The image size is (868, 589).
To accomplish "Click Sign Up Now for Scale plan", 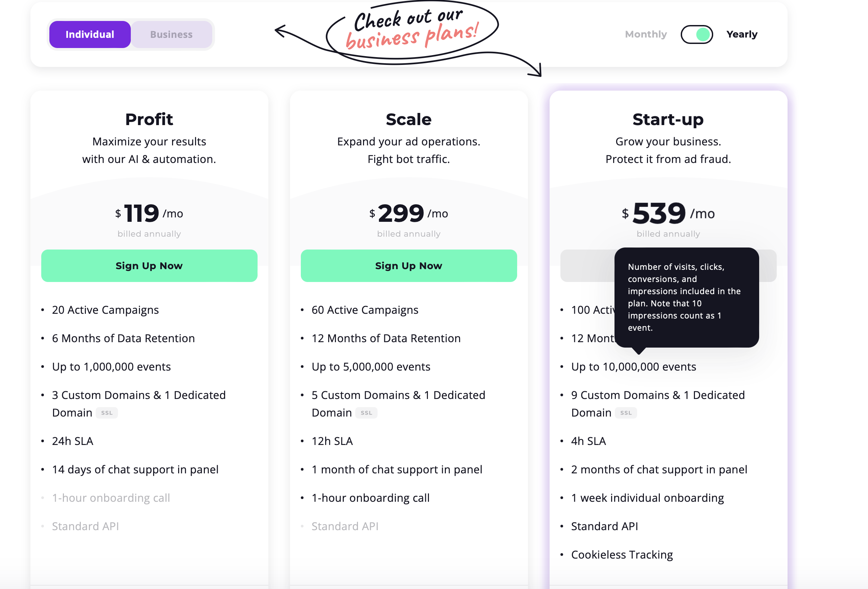I will click(x=409, y=266).
